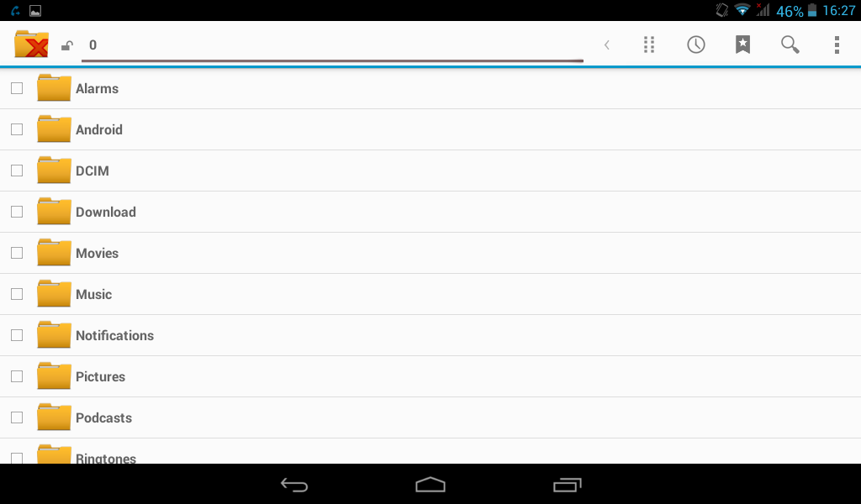Open bookmarks star icon
The image size is (861, 504).
coord(742,45)
